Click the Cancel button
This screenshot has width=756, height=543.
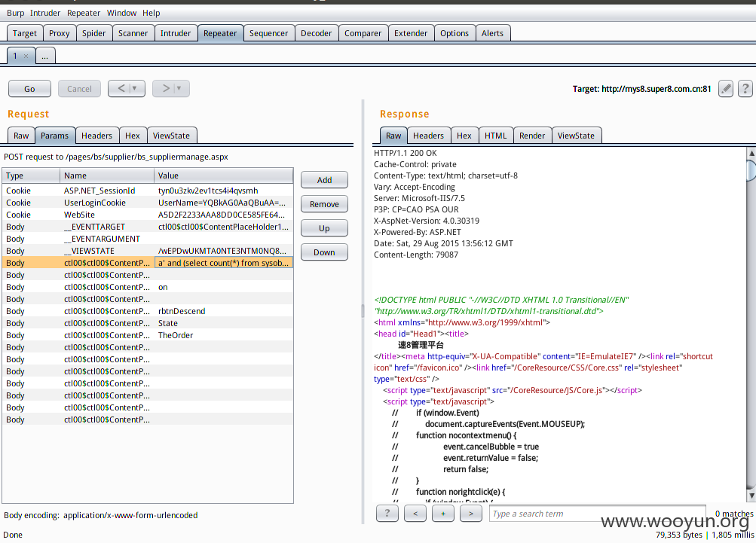80,89
